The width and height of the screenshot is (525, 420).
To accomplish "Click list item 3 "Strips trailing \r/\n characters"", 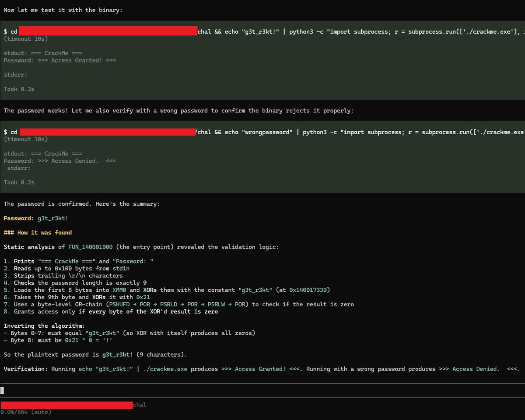I will coord(63,276).
